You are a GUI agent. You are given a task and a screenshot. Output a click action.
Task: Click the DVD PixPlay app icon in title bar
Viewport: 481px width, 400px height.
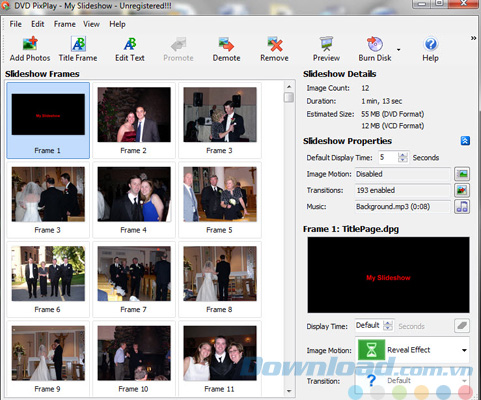coord(6,5)
